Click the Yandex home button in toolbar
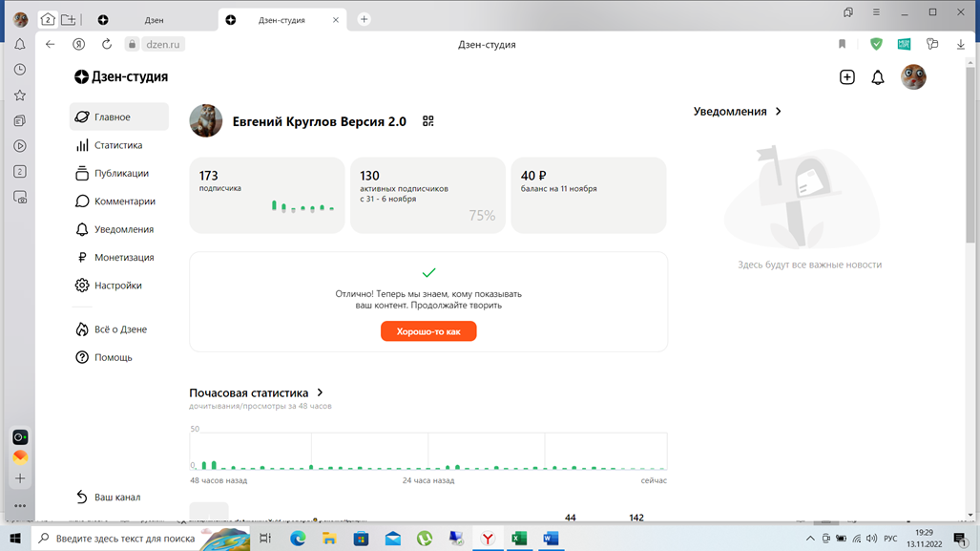The width and height of the screenshot is (980, 551). click(x=79, y=45)
